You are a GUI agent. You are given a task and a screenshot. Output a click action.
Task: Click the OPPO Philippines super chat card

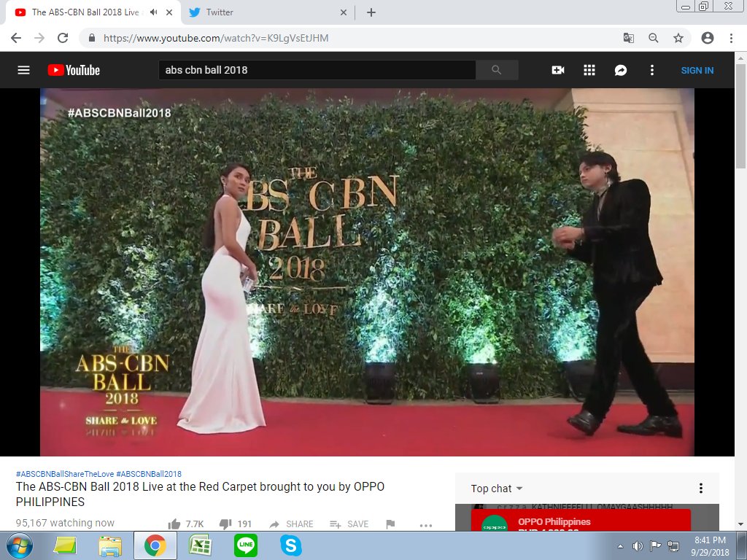coord(581,520)
